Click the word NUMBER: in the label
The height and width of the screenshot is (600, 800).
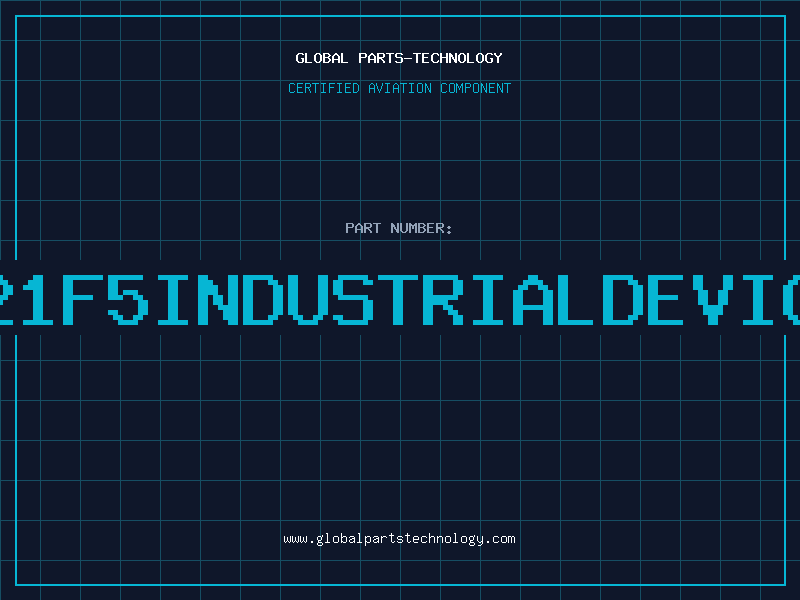(x=422, y=228)
